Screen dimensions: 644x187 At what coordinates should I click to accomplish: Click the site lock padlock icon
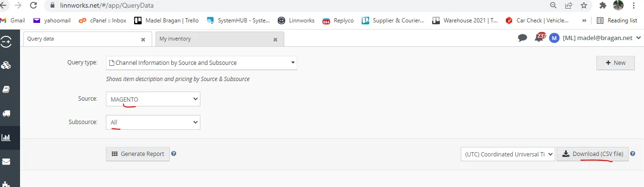52,6
